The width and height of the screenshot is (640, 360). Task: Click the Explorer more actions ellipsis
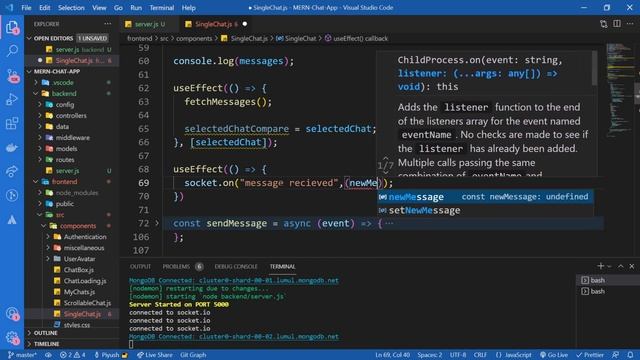[x=108, y=24]
